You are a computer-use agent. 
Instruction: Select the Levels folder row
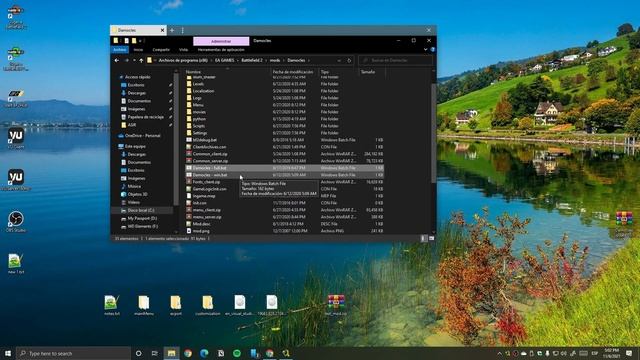[284, 84]
